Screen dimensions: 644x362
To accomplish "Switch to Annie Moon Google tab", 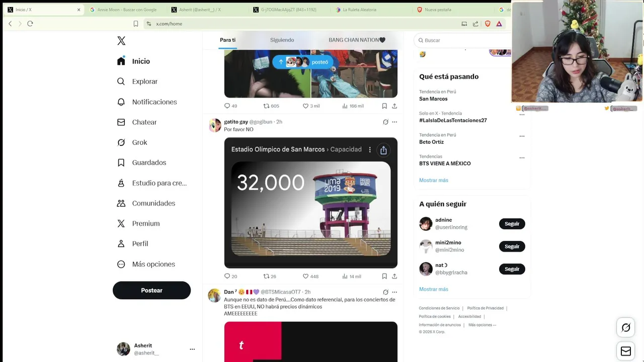I will [x=123, y=10].
